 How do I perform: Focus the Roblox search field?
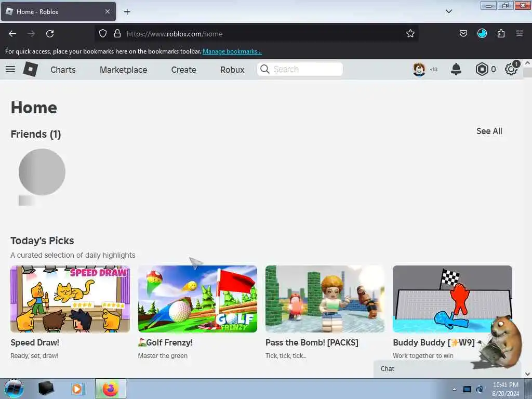point(300,69)
